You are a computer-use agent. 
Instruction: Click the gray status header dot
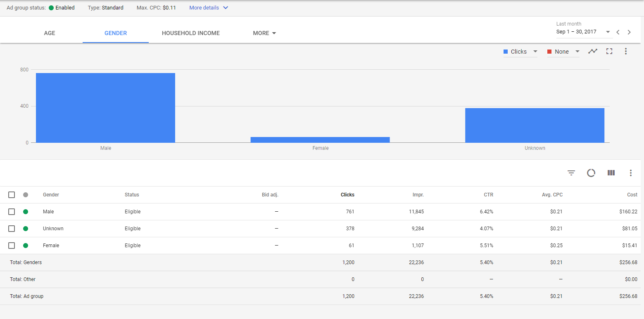coord(26,195)
